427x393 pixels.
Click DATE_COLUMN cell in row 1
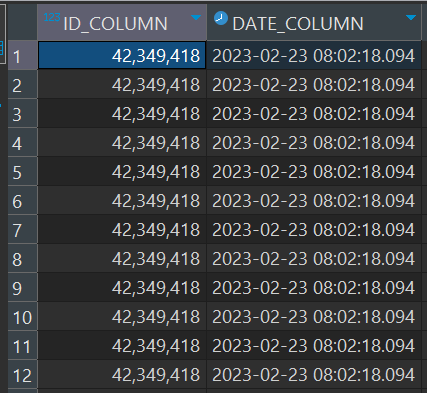pyautogui.click(x=314, y=55)
